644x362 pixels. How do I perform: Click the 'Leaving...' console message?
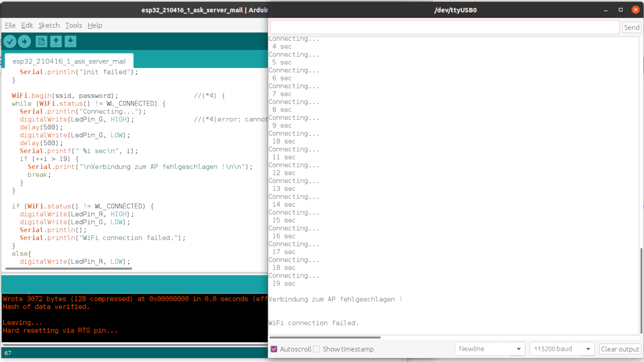coord(23,323)
